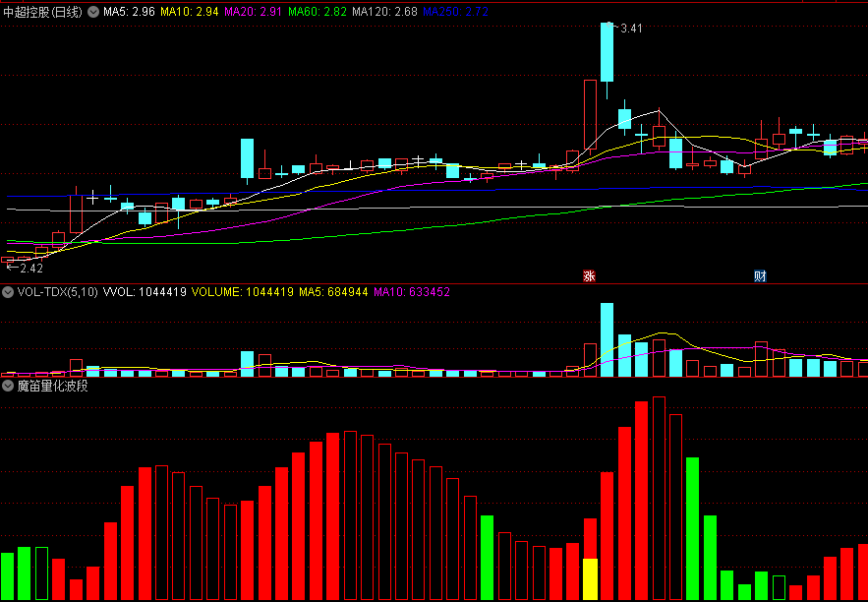
Task: Click the MA60: 2.82 label
Action: pos(318,12)
